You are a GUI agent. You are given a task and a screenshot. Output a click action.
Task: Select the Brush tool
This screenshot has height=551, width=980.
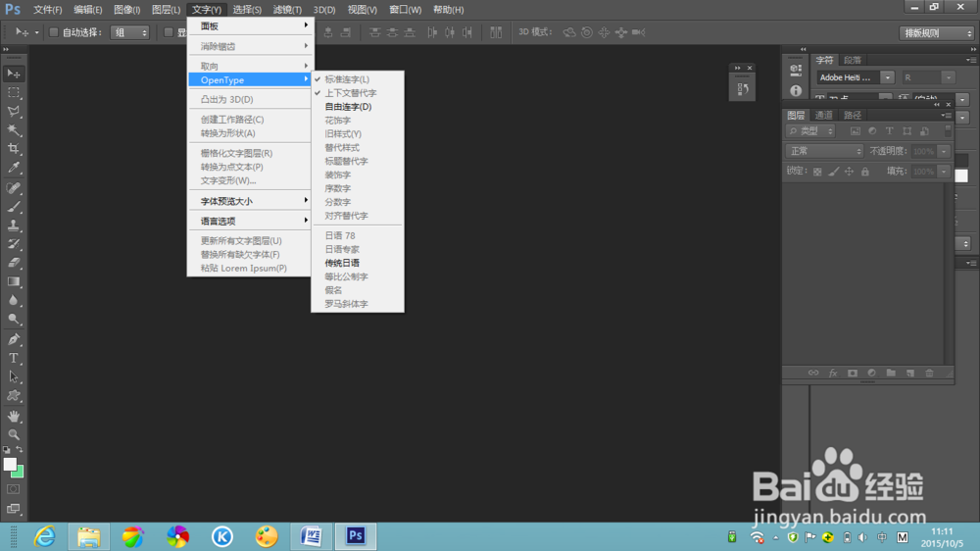pyautogui.click(x=14, y=207)
